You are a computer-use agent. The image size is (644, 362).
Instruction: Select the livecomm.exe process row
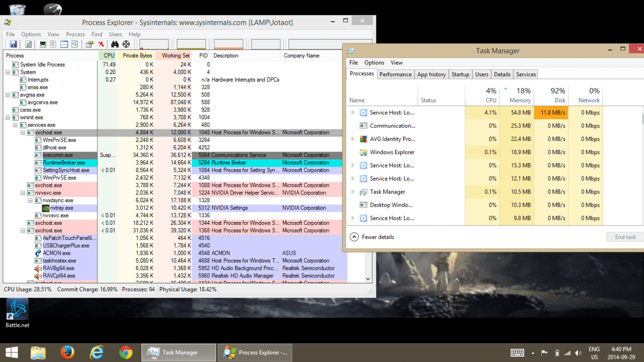pos(175,155)
